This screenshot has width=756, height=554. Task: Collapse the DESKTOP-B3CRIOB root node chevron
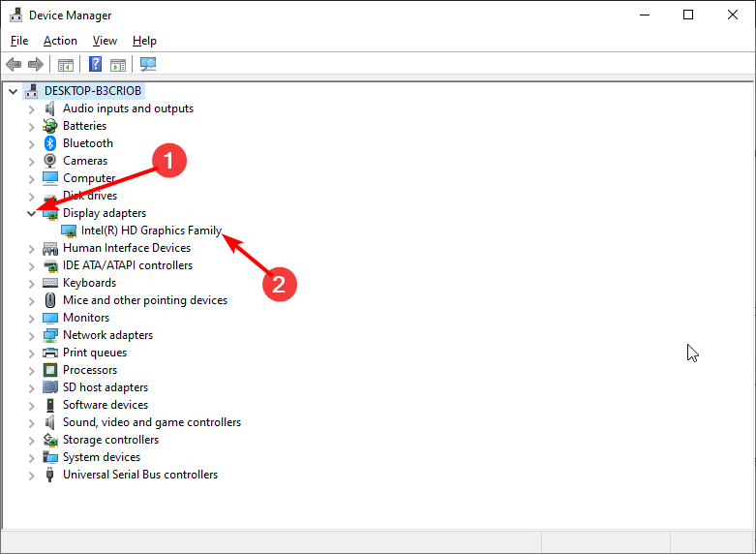coord(13,91)
